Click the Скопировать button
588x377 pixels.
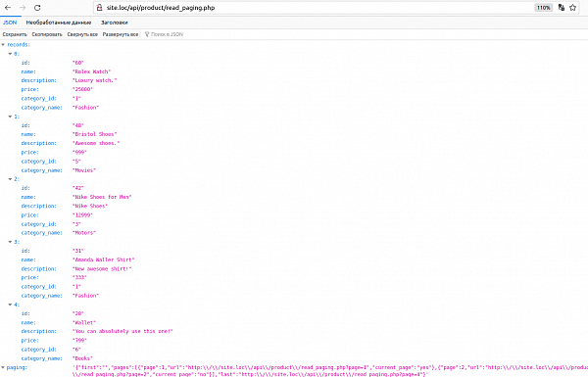(47, 34)
